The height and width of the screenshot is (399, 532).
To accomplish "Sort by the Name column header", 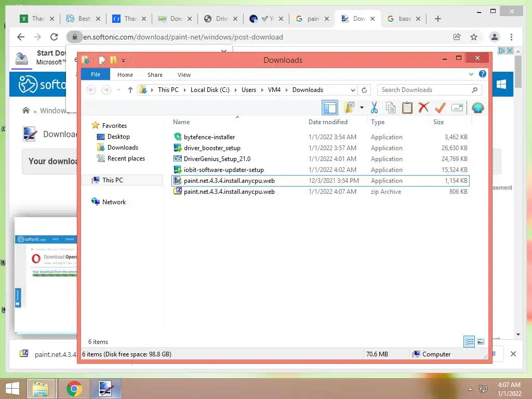I will (181, 122).
